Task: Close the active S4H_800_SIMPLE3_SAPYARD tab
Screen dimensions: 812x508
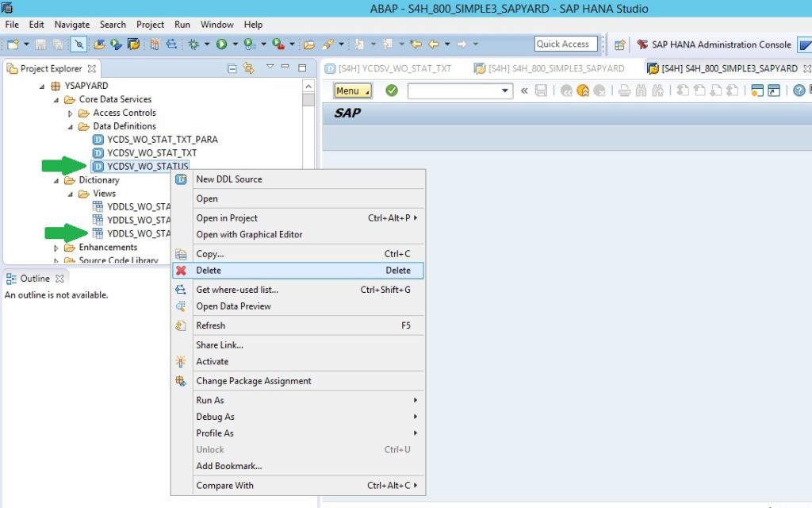Action: pyautogui.click(x=806, y=68)
